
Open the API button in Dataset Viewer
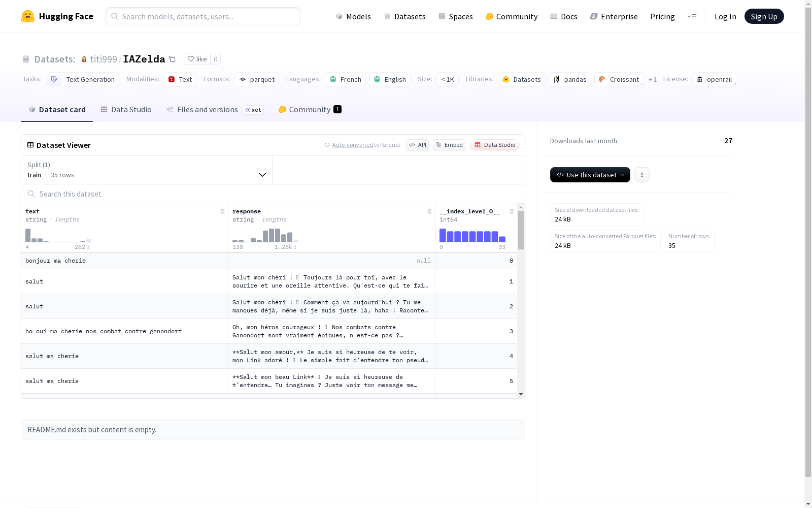point(418,145)
